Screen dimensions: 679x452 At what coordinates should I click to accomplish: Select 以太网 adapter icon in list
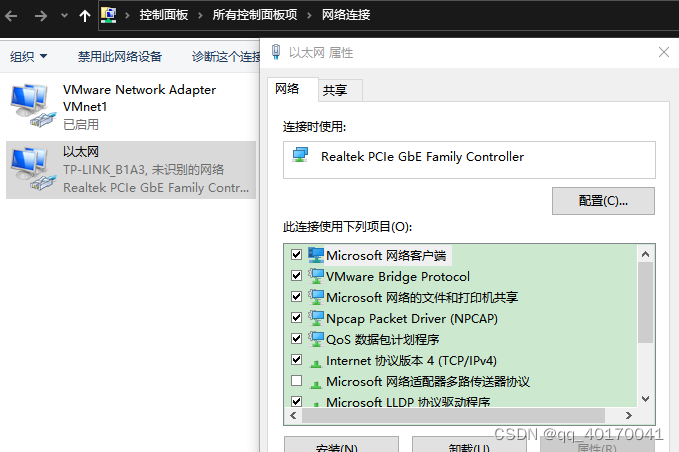[x=33, y=169]
